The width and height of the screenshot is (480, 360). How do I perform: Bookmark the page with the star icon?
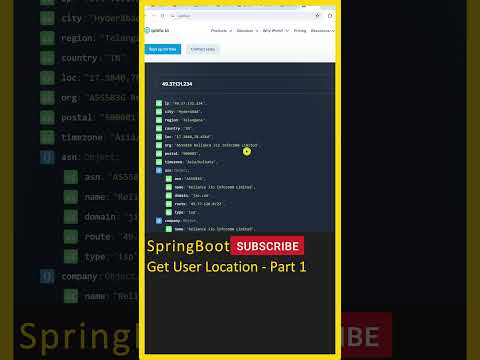(317, 16)
